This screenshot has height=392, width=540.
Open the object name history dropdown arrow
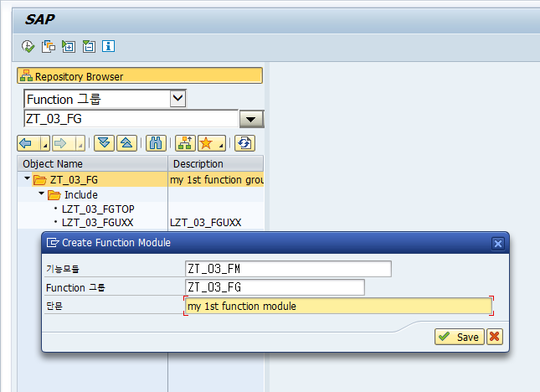coord(251,119)
